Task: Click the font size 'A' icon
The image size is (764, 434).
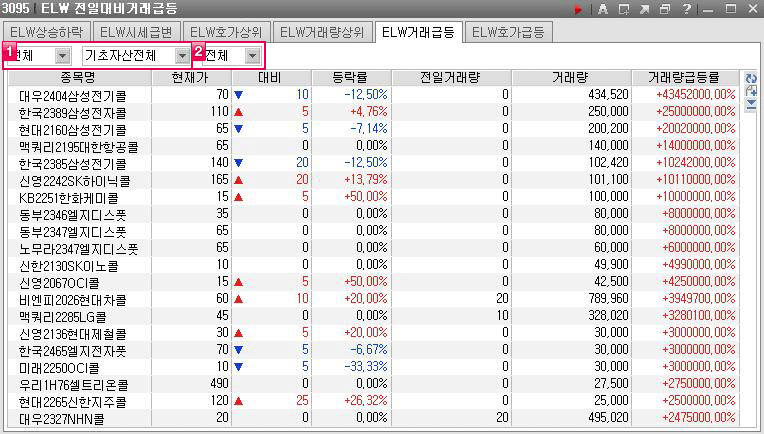Action: point(602,9)
